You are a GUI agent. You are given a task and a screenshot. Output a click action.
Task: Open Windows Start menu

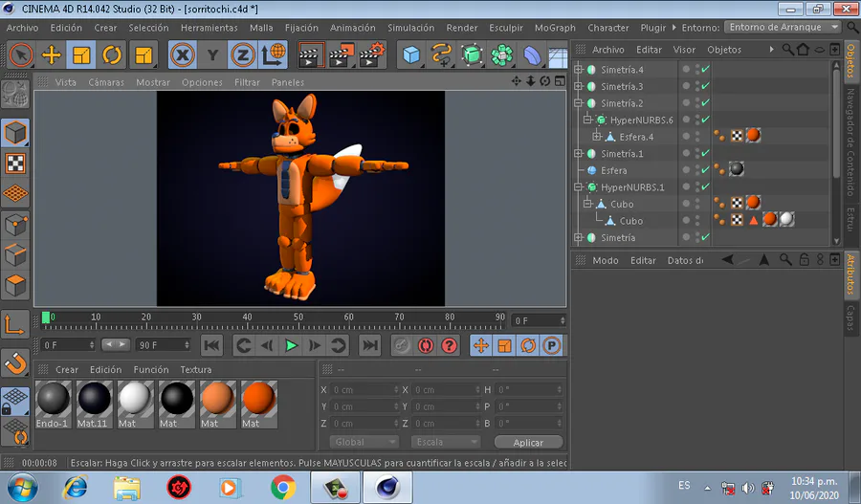coord(23,488)
